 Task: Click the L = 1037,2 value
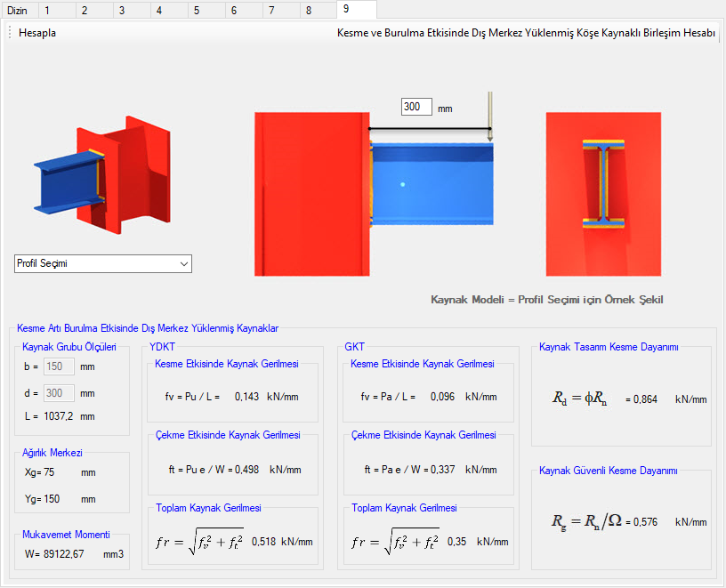click(58, 416)
